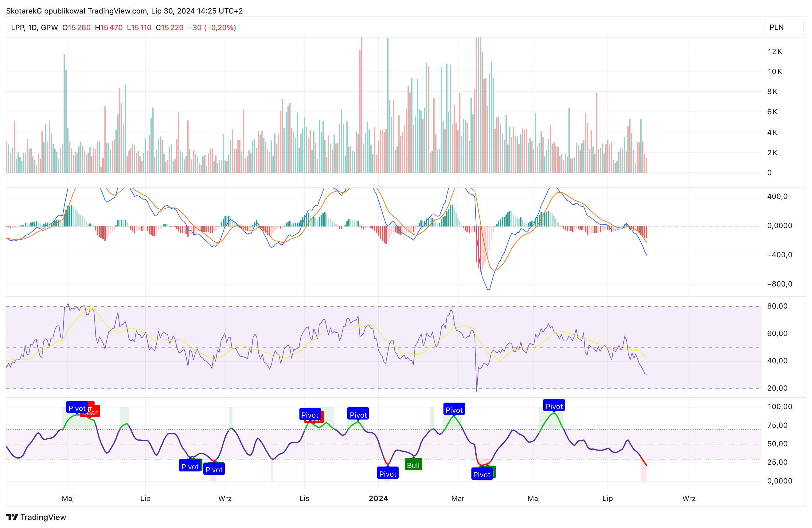The image size is (812, 528).
Task: Click the LPP, 1D, GPW symbol title
Action: [34, 28]
